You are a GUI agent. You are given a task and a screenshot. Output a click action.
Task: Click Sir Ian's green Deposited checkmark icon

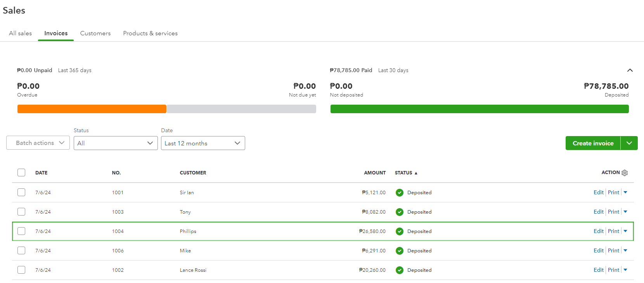[x=400, y=193]
